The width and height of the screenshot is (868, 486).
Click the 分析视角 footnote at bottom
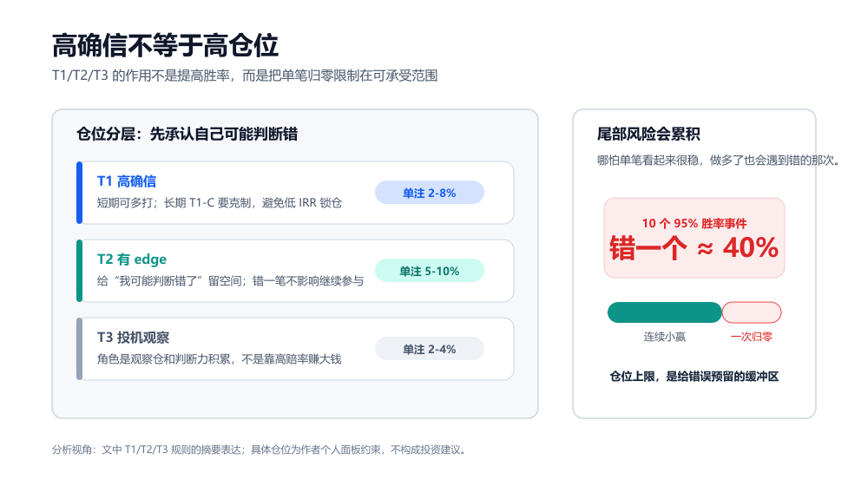(260, 450)
